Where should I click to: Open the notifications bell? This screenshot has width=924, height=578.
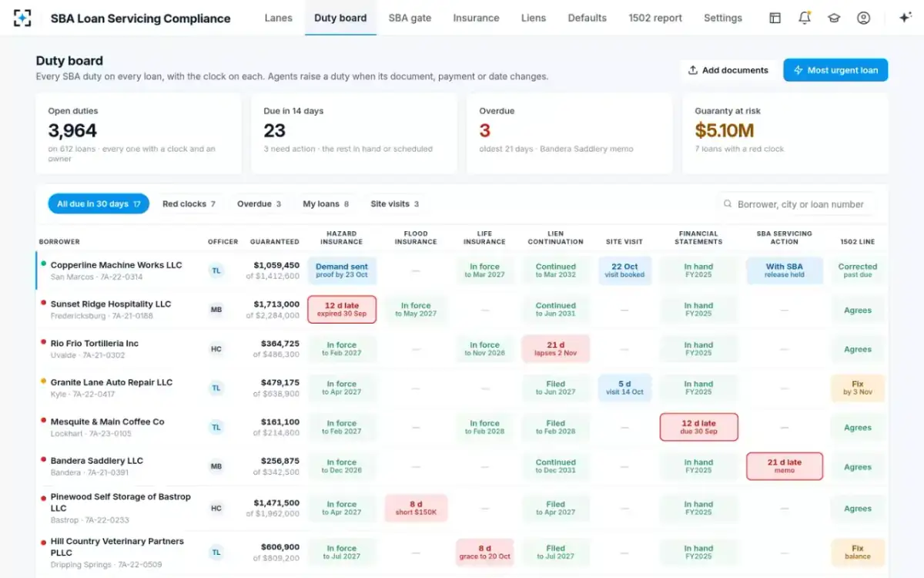805,18
